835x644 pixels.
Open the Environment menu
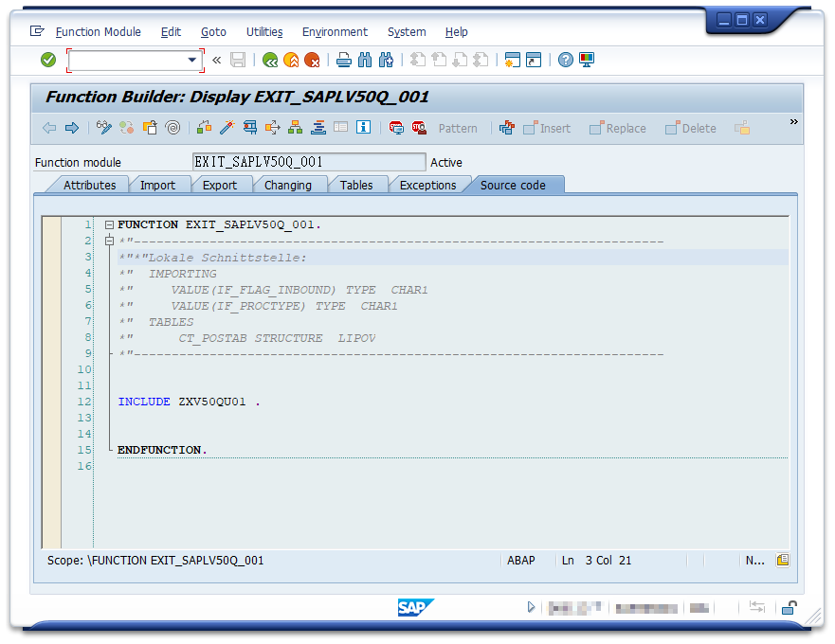(335, 32)
